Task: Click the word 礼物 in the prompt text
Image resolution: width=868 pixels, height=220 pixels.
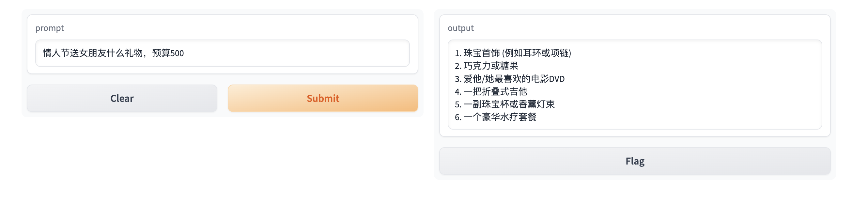Action: coord(134,53)
